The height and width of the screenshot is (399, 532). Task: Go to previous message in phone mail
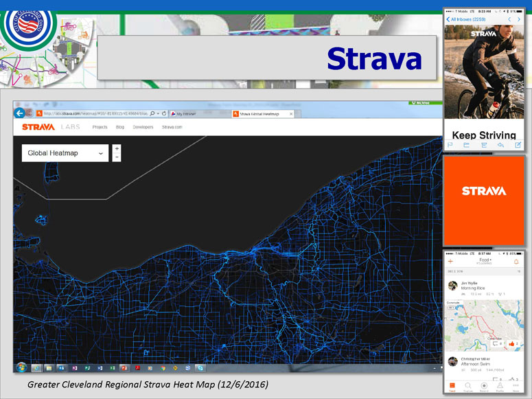click(509, 19)
